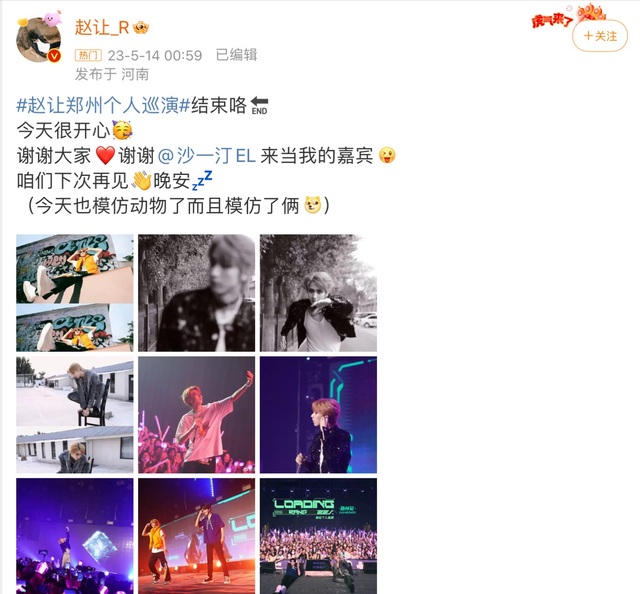Click the pink heart decoration on avatar

52,19
